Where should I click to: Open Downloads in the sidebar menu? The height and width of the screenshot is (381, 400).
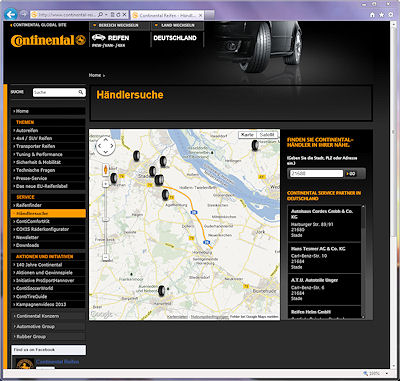pos(48,245)
